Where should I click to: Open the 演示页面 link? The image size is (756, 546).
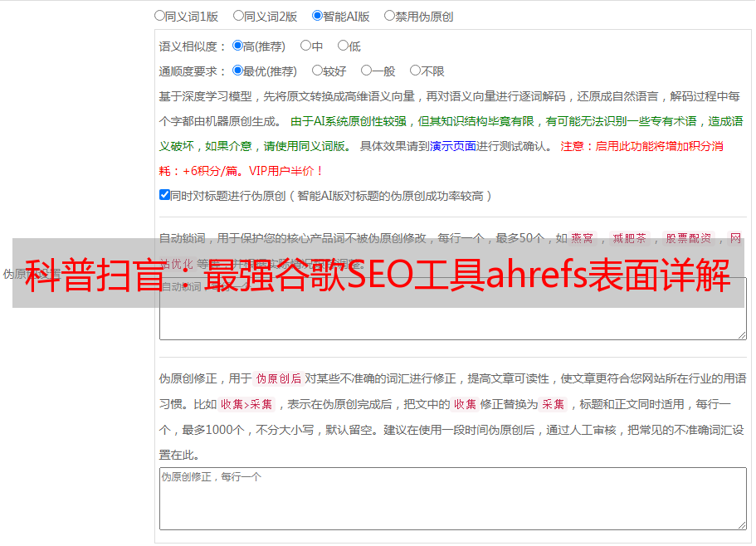point(453,146)
